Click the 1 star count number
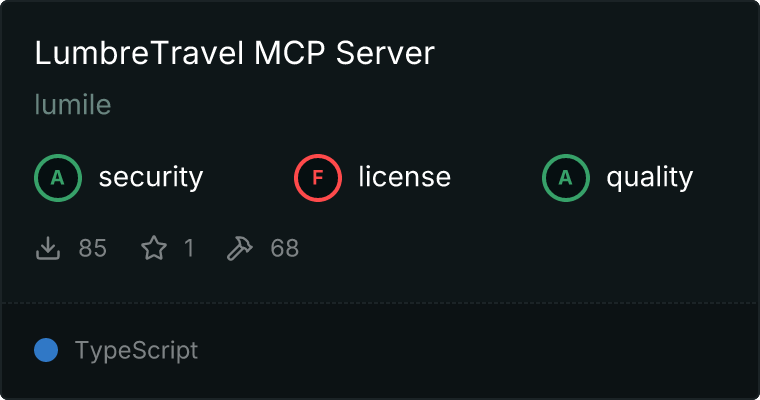The image size is (760, 400). click(x=189, y=248)
